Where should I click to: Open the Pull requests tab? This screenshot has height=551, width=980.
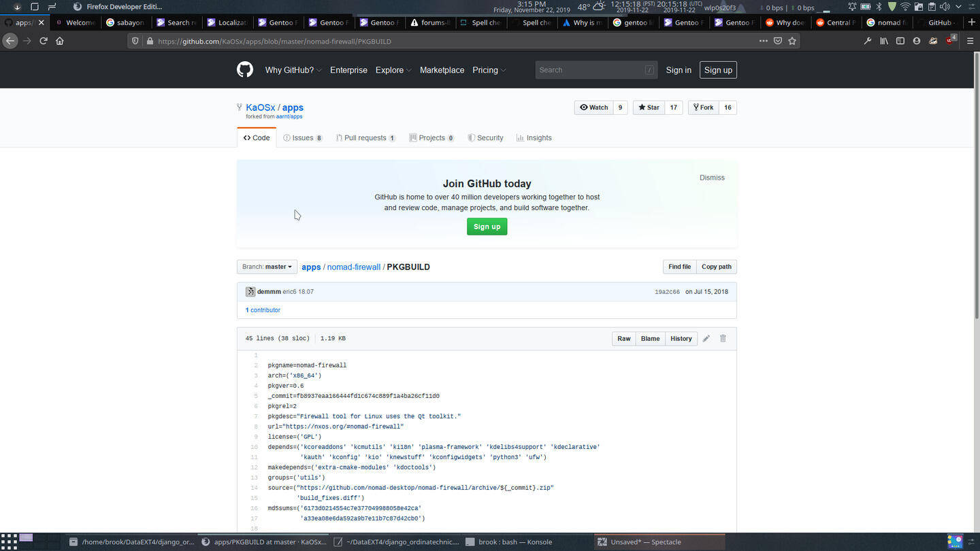pyautogui.click(x=365, y=137)
